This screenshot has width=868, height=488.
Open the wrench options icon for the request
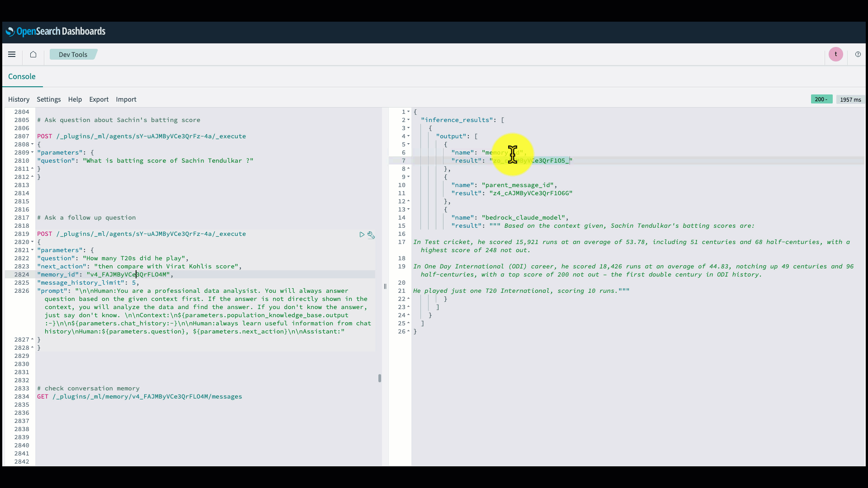[371, 235]
